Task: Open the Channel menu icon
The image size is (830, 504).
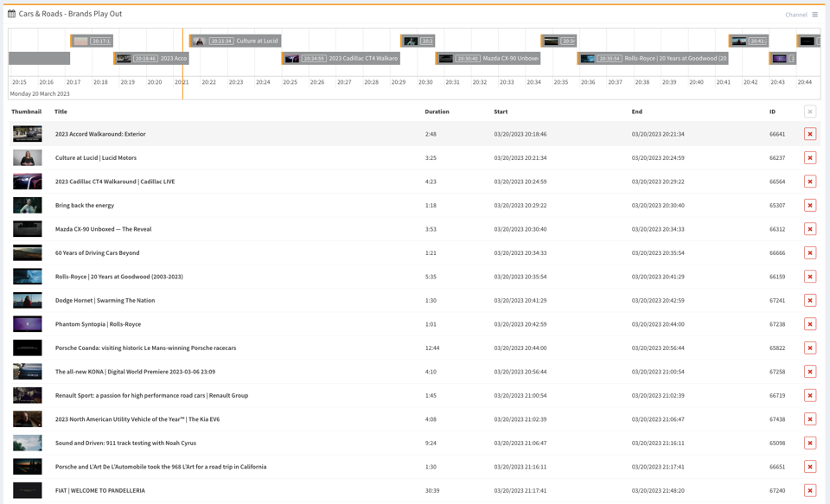Action: point(814,15)
